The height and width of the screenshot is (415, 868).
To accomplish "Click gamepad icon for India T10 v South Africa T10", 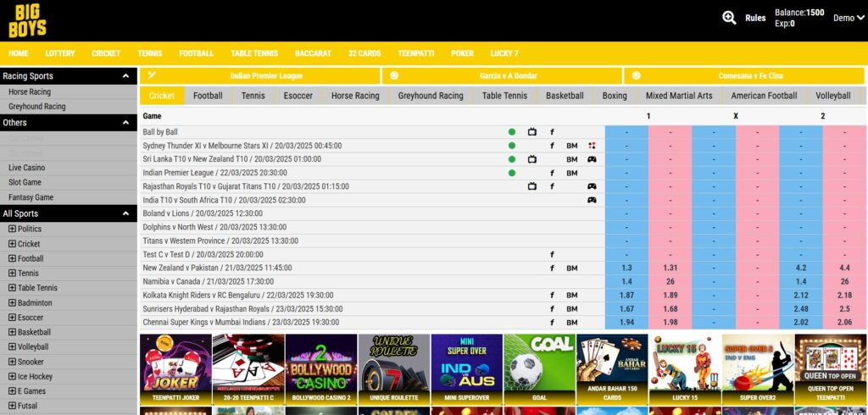I will click(x=592, y=200).
